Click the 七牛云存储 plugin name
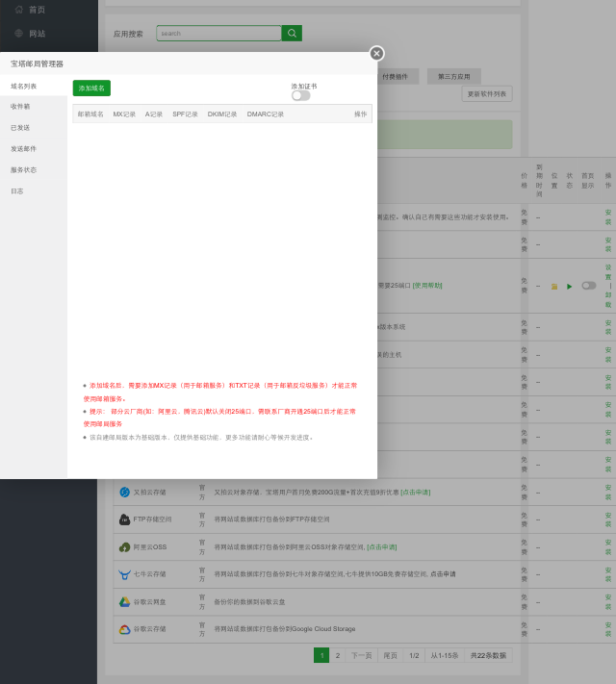Image resolution: width=616 pixels, height=684 pixels. [x=149, y=574]
